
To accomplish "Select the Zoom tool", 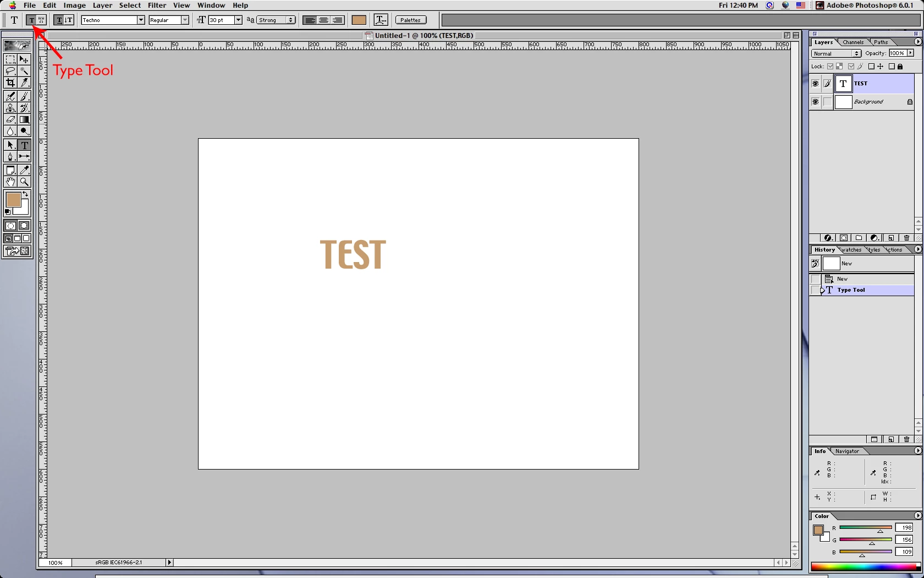I will pos(24,182).
